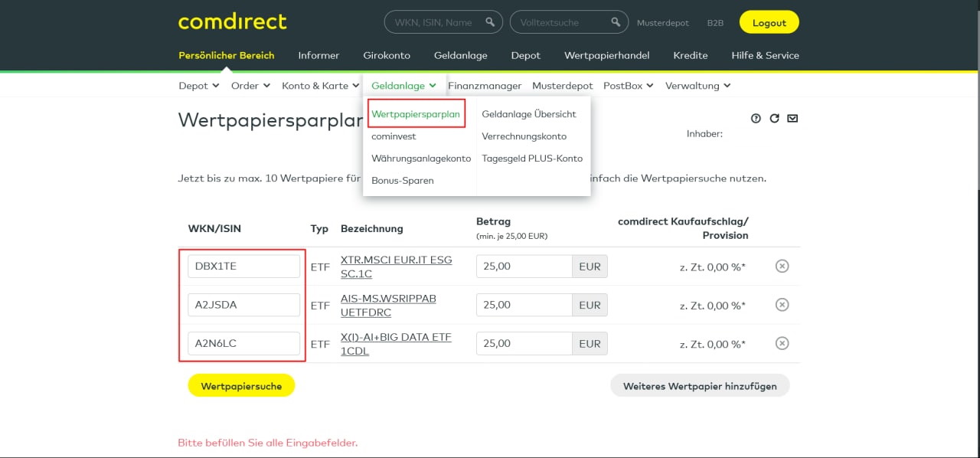The height and width of the screenshot is (458, 980).
Task: Click the help question mark icon
Action: [756, 119]
